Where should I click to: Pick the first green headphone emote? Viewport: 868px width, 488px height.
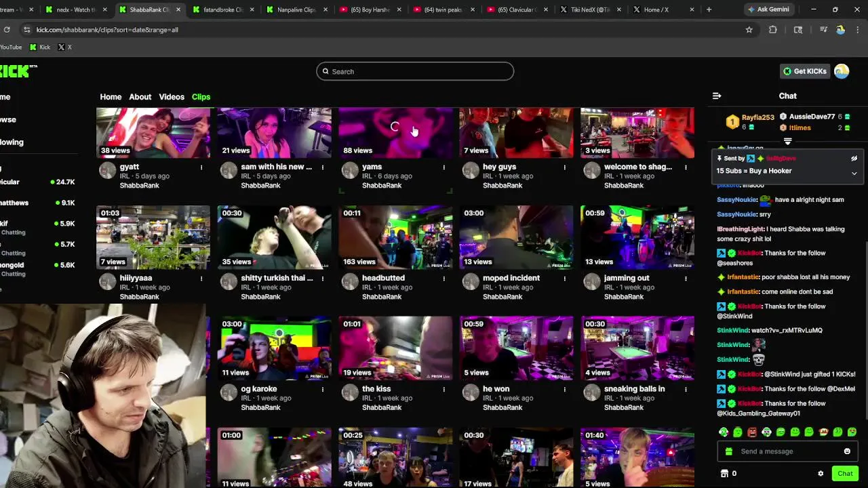pyautogui.click(x=724, y=432)
